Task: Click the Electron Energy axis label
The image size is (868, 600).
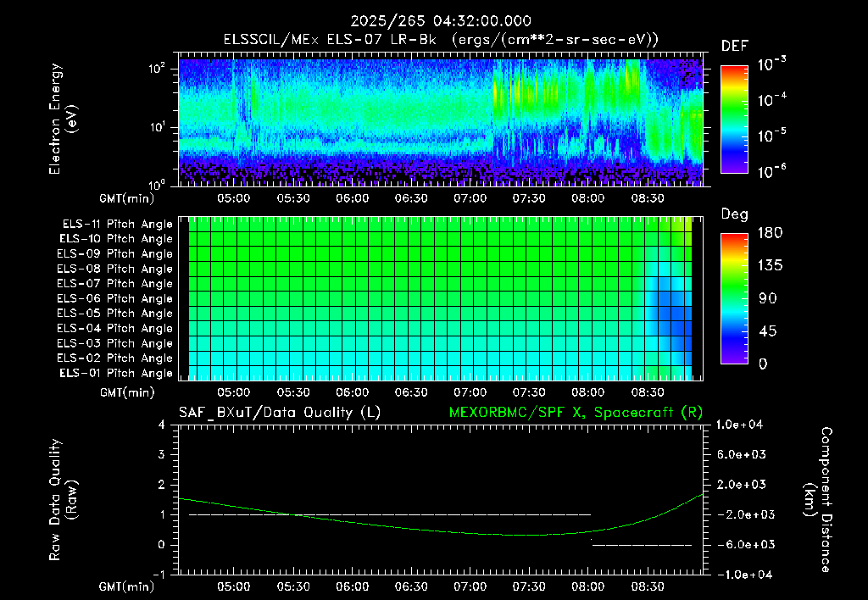Action: 63,119
